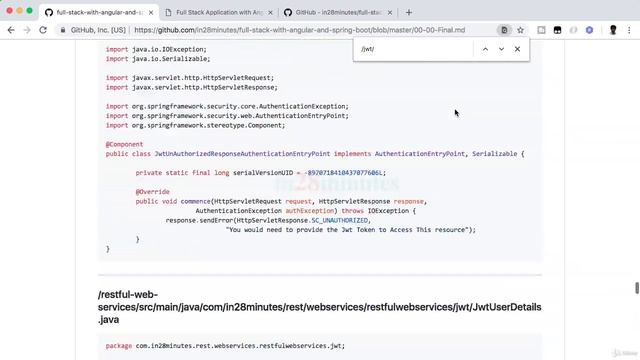The width and height of the screenshot is (640, 360).
Task: Click the authException parameter name
Action: pyautogui.click(x=310, y=211)
